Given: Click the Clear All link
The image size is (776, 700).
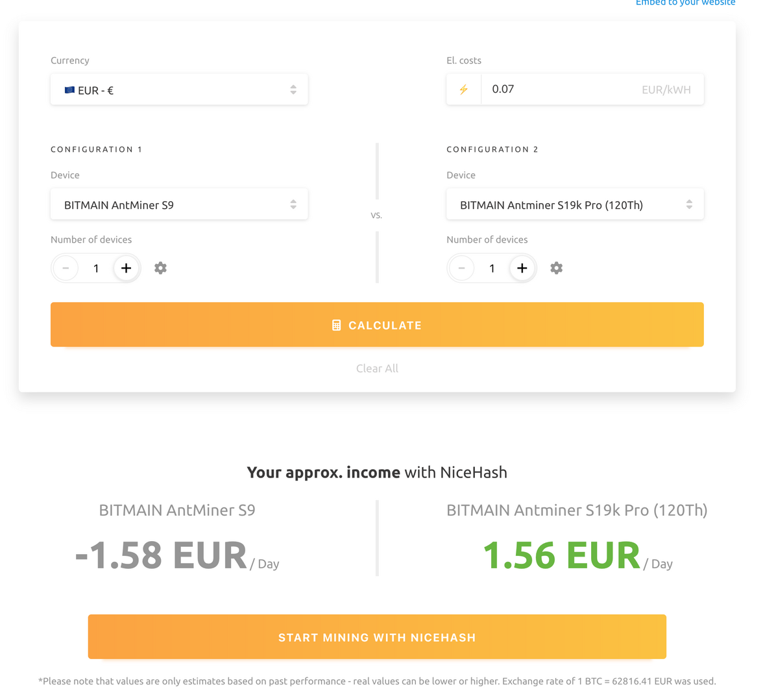Looking at the screenshot, I should (x=377, y=368).
